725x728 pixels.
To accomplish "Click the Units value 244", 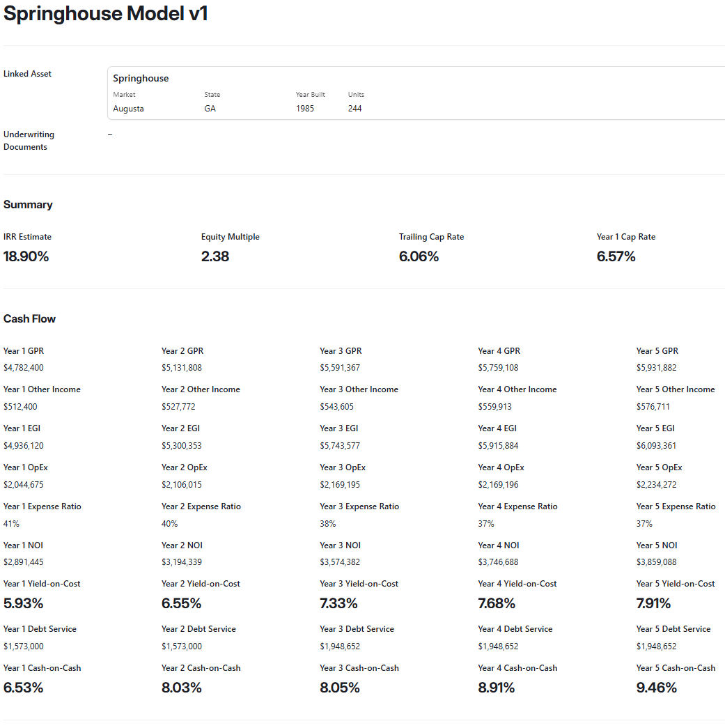I will (355, 108).
